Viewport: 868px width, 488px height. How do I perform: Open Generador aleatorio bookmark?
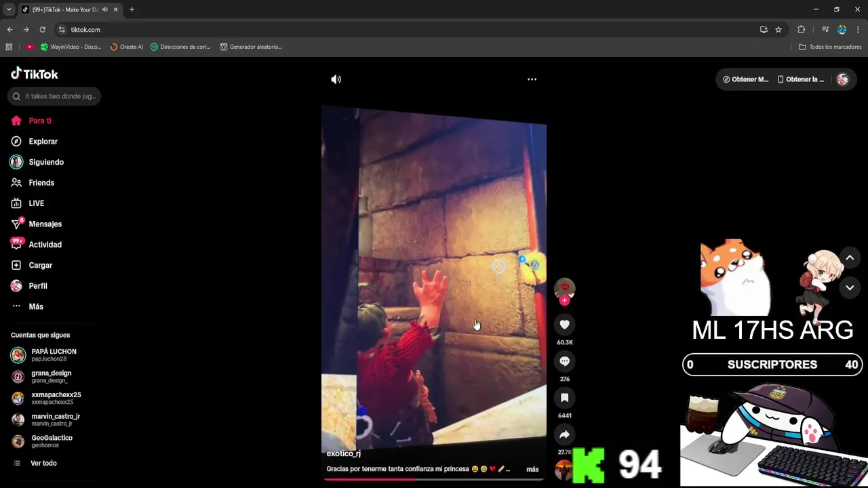[x=251, y=47]
